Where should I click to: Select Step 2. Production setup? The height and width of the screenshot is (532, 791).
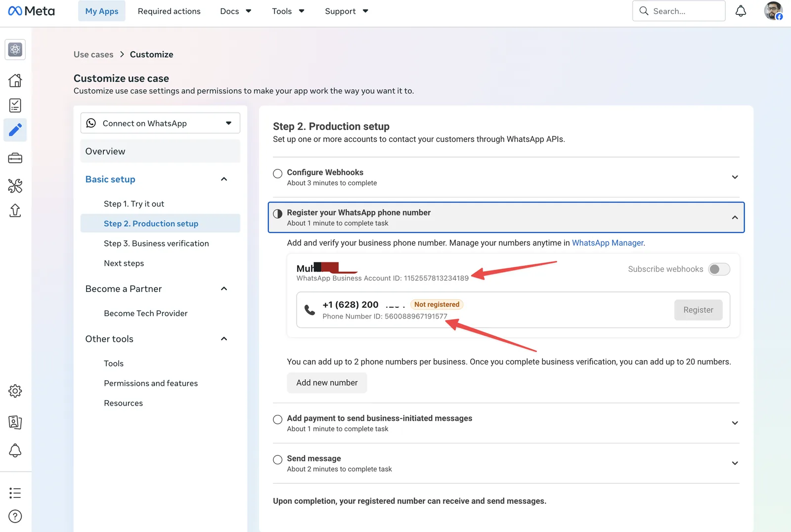[x=160, y=223]
